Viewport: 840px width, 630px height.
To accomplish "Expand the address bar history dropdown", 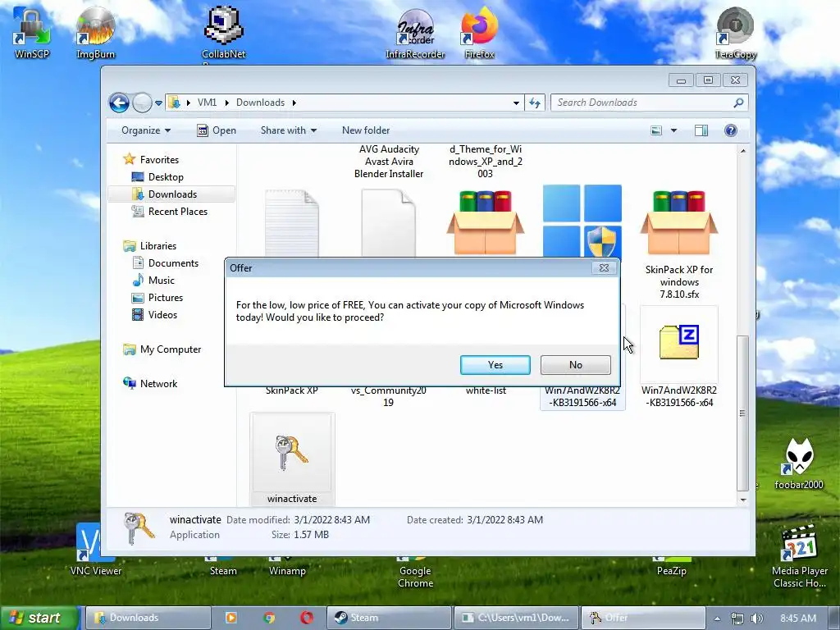I will 516,103.
